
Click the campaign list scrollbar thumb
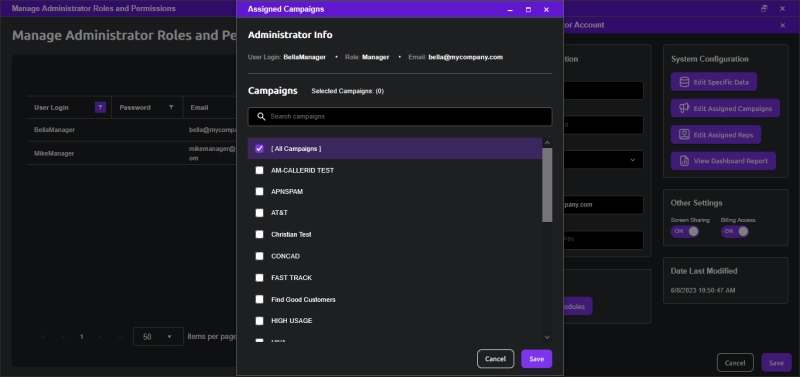point(547,185)
